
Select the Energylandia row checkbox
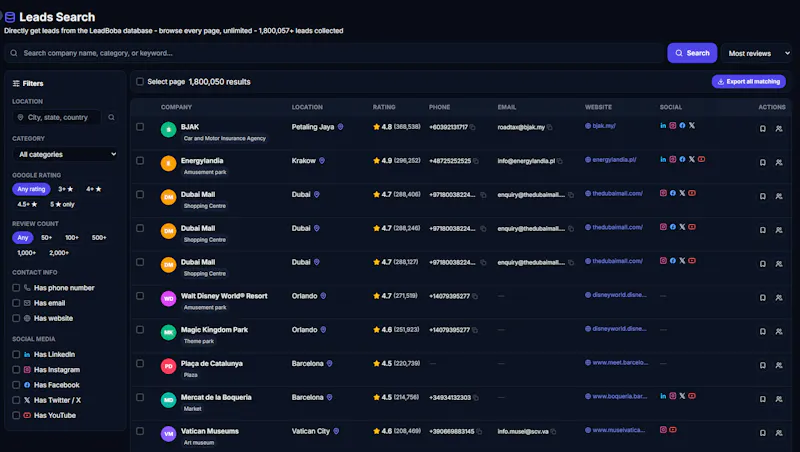140,160
